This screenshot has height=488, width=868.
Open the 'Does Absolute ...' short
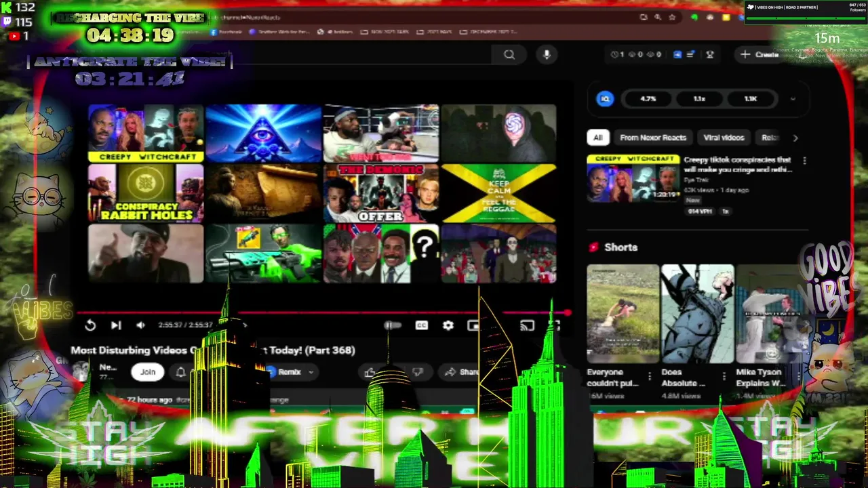(x=697, y=314)
